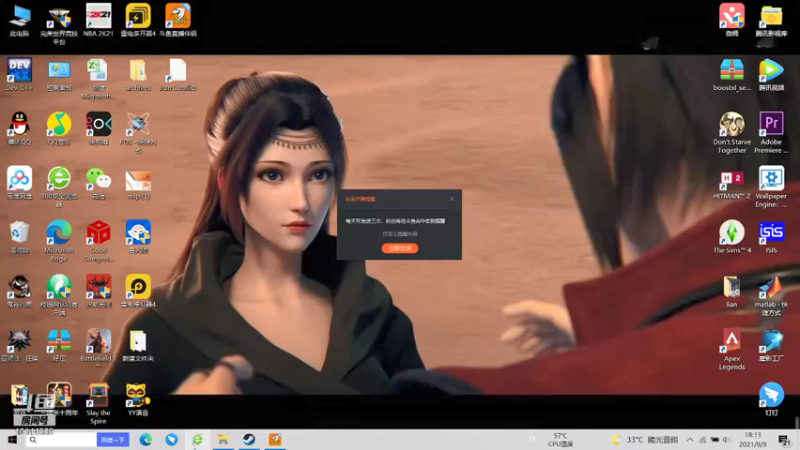The image size is (800, 450).
Task: Open Baidu Netdisk desktop icon
Action: tap(19, 183)
